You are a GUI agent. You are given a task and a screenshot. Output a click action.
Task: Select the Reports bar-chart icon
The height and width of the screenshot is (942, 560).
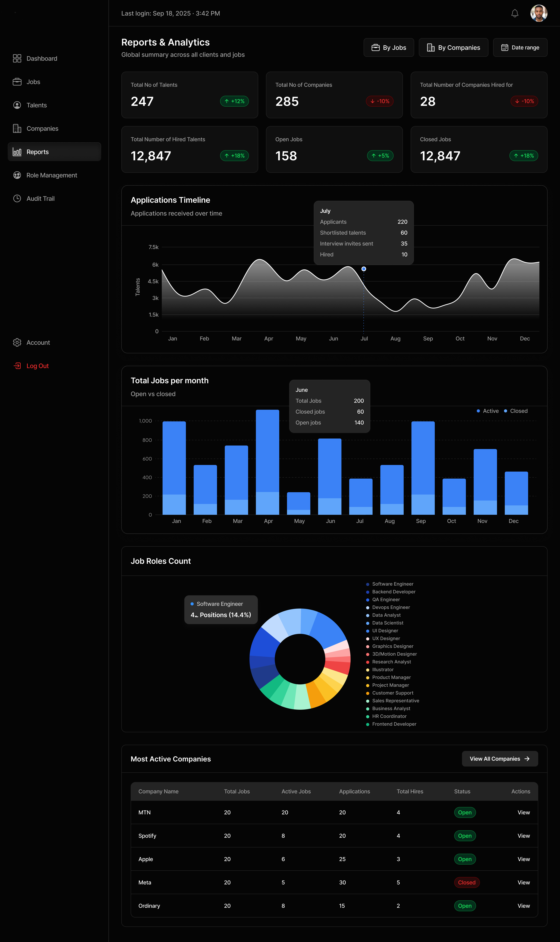pyautogui.click(x=17, y=152)
